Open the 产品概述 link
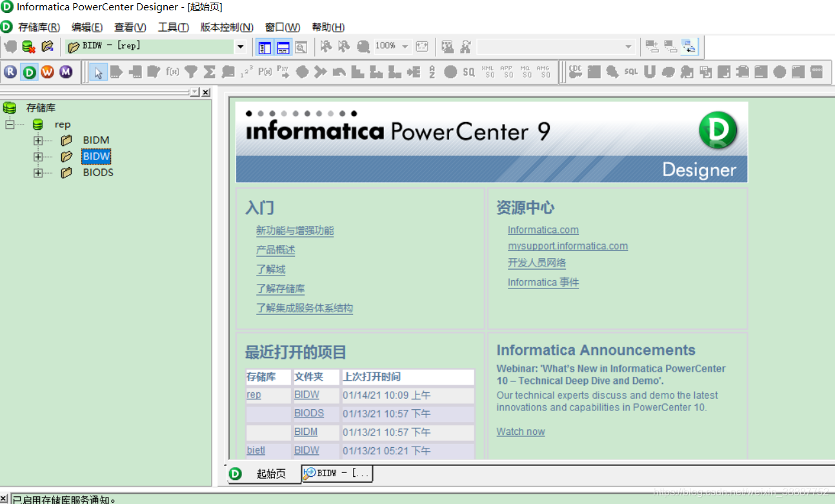This screenshot has height=504, width=835. (x=276, y=250)
